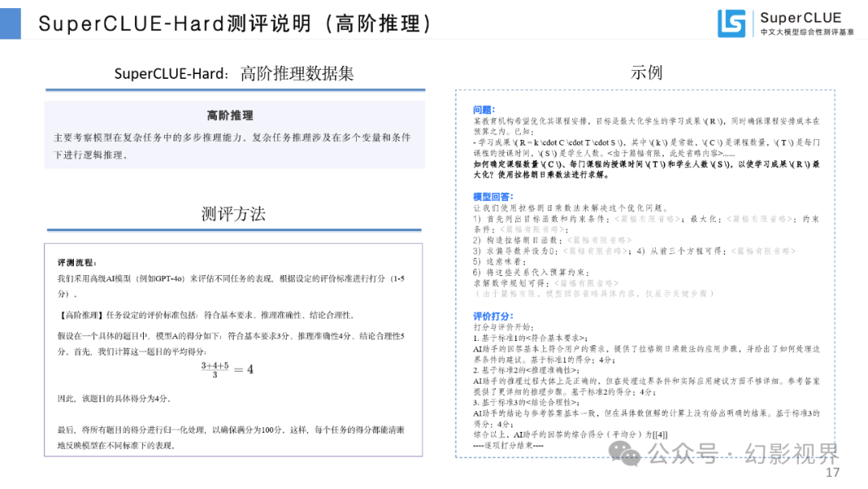The width and height of the screenshot is (868, 489).
Task: Click the line '2) 构造拉格朗日函数'
Action: click(552, 240)
